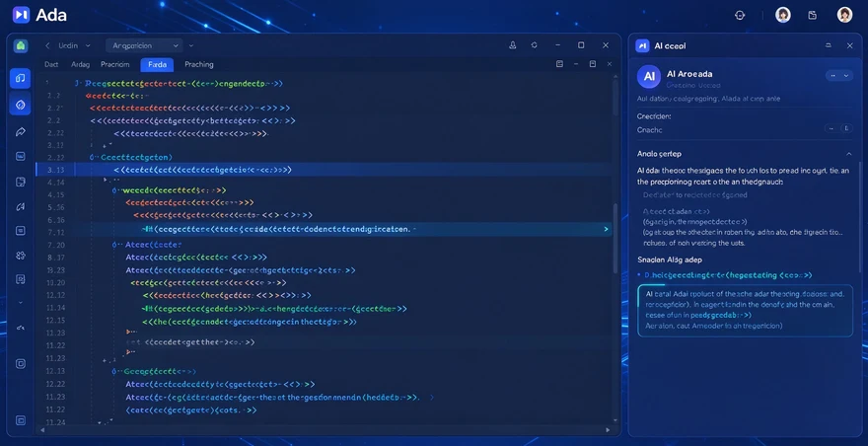Click the round AI avatar of AI Aroeada
Screen dimensions: 868x446
tap(649, 76)
